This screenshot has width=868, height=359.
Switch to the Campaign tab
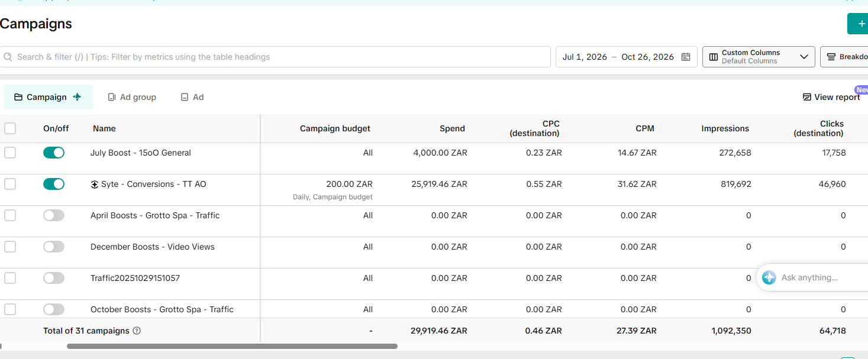click(49, 97)
